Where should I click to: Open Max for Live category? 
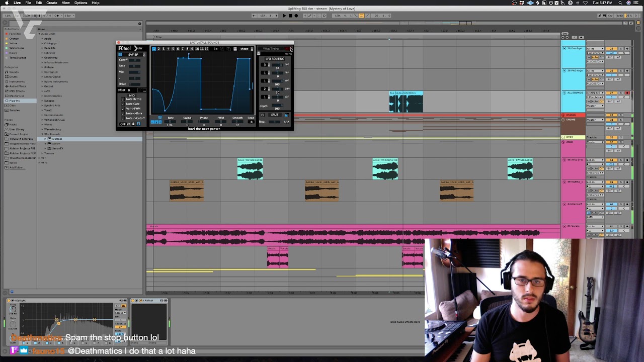click(17, 96)
